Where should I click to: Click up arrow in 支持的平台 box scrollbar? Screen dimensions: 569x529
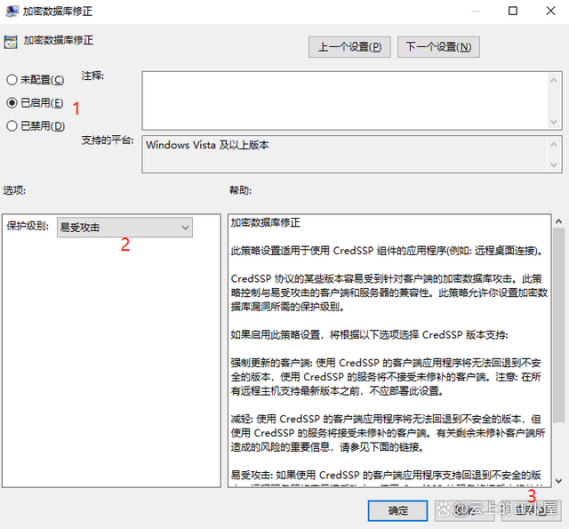[x=554, y=145]
